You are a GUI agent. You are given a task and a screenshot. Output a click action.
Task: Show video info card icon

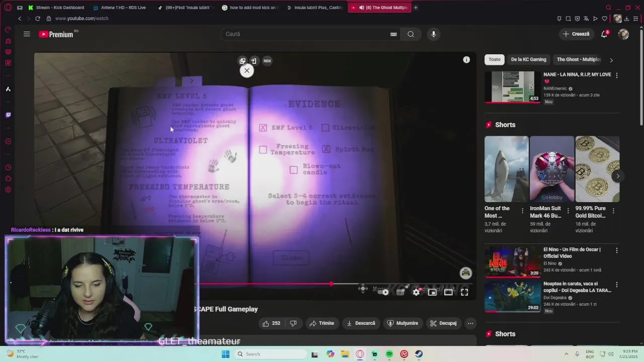[466, 60]
